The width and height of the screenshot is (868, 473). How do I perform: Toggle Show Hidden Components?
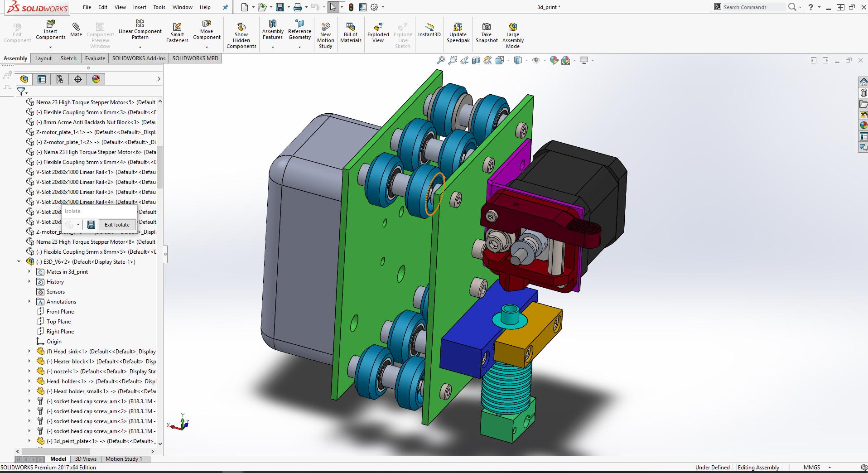[241, 35]
